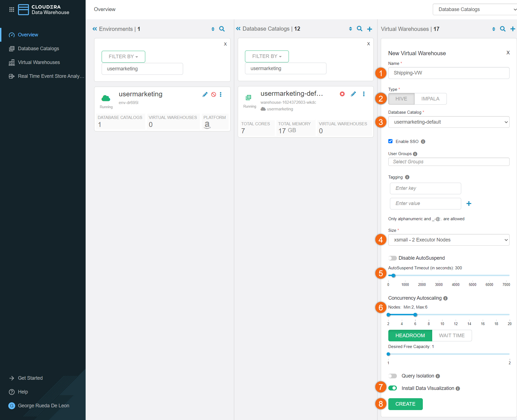
Task: Stop the usermarketing-default catalog
Action: coord(342,94)
